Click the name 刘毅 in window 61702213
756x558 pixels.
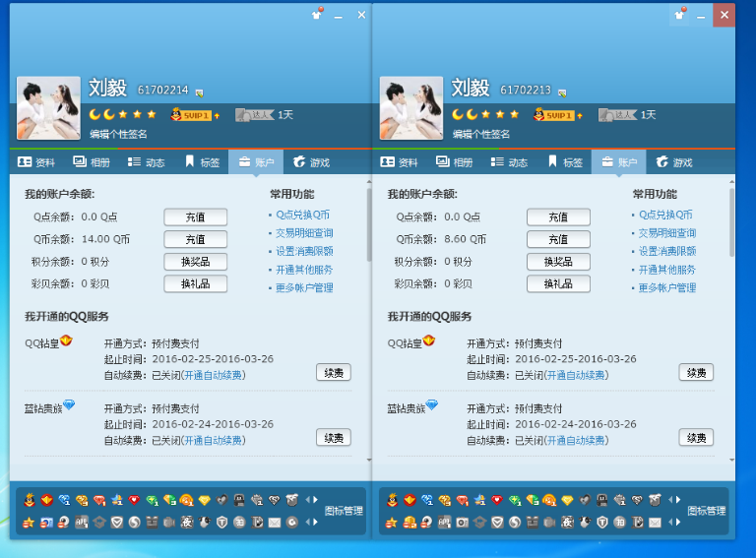(471, 88)
